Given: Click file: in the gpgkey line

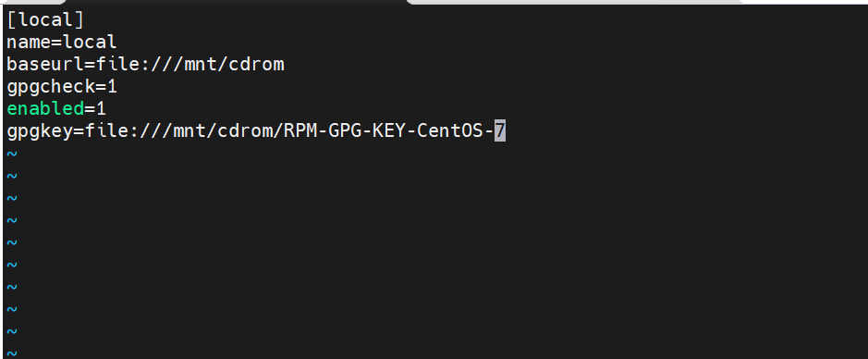Looking at the screenshot, I should [112, 130].
